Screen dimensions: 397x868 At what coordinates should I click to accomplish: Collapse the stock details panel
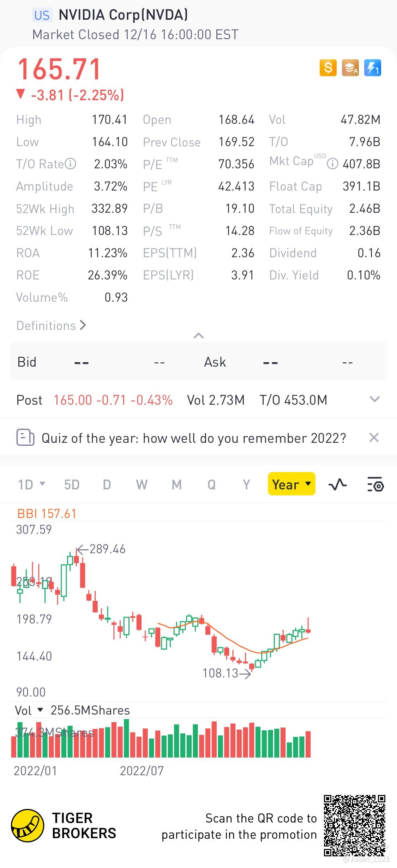tap(199, 336)
